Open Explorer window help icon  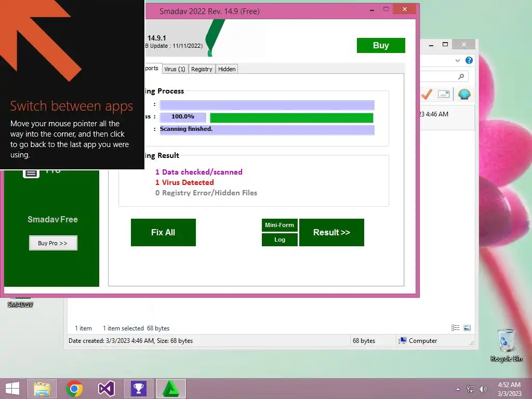click(469, 60)
